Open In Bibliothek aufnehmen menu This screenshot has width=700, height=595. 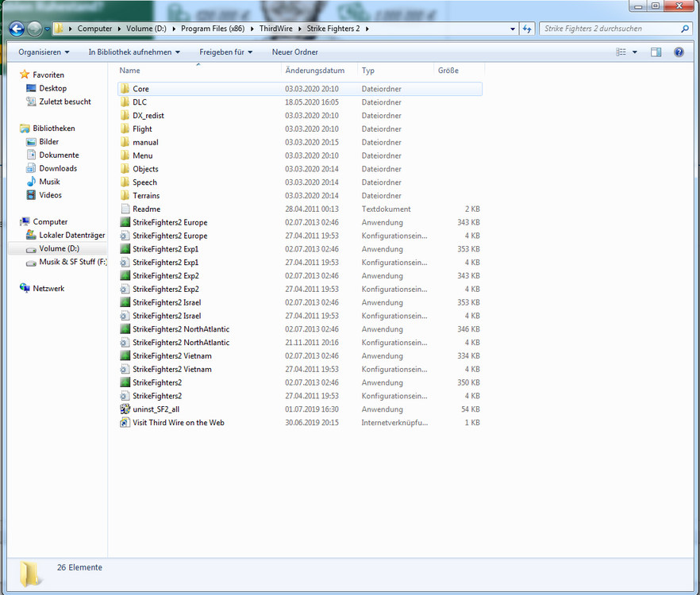[x=134, y=52]
